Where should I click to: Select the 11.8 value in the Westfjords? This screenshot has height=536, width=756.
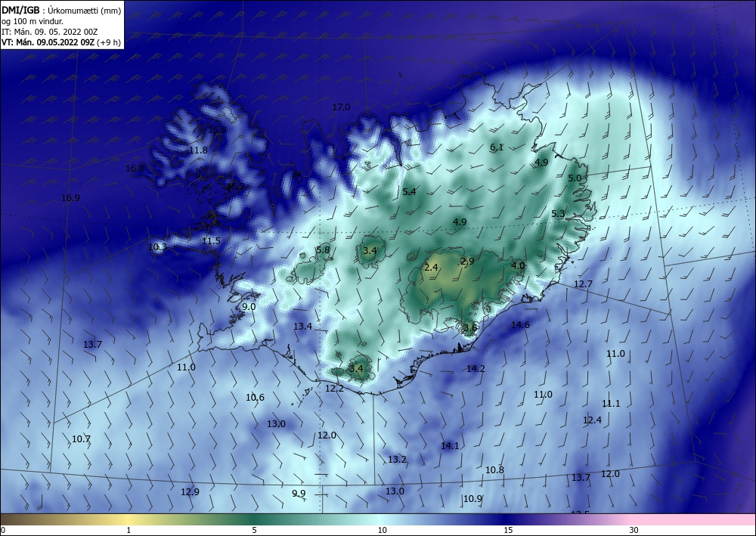(198, 150)
